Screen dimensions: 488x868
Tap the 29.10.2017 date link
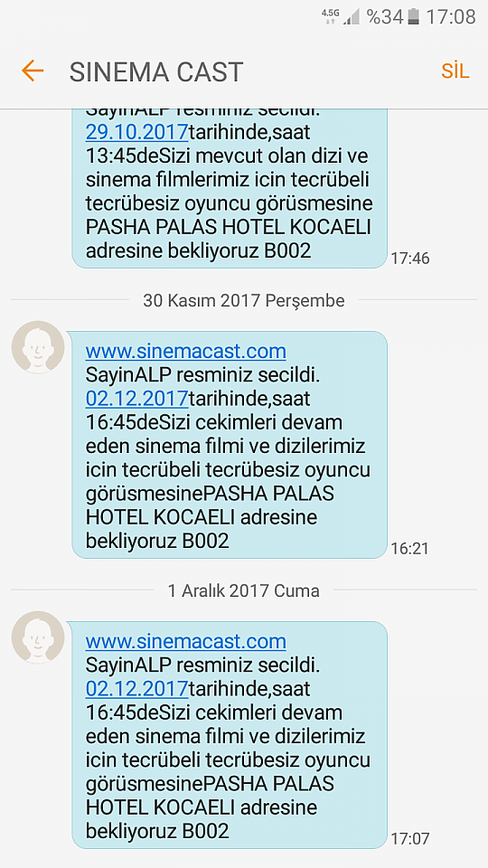[x=136, y=133]
